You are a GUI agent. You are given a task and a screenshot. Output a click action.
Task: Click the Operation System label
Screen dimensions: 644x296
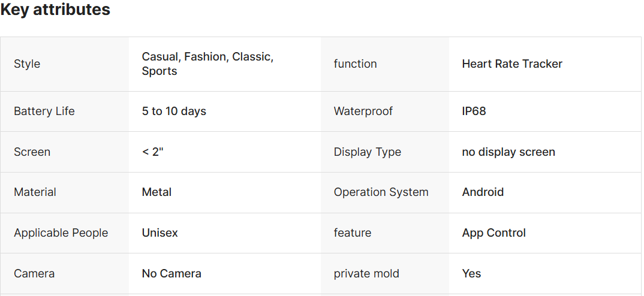381,192
